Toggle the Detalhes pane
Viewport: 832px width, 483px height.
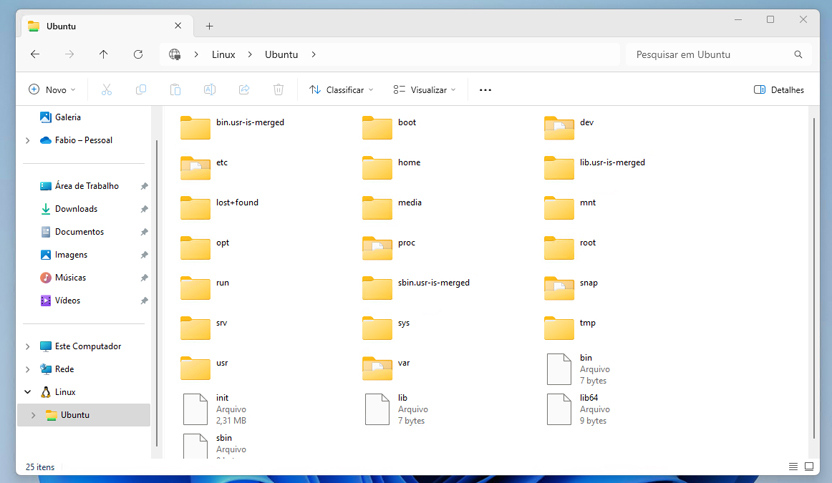[x=778, y=90]
